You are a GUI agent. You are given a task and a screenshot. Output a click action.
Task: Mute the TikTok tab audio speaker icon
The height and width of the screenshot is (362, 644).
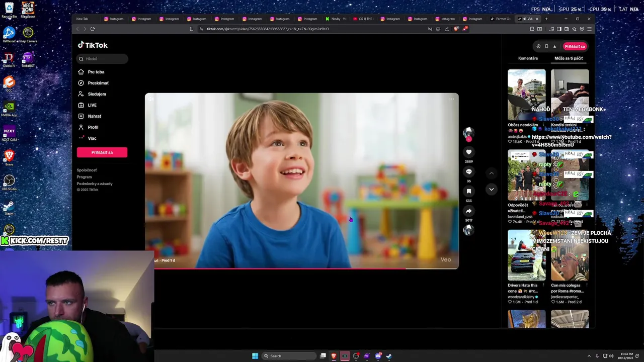pyautogui.click(x=524, y=19)
